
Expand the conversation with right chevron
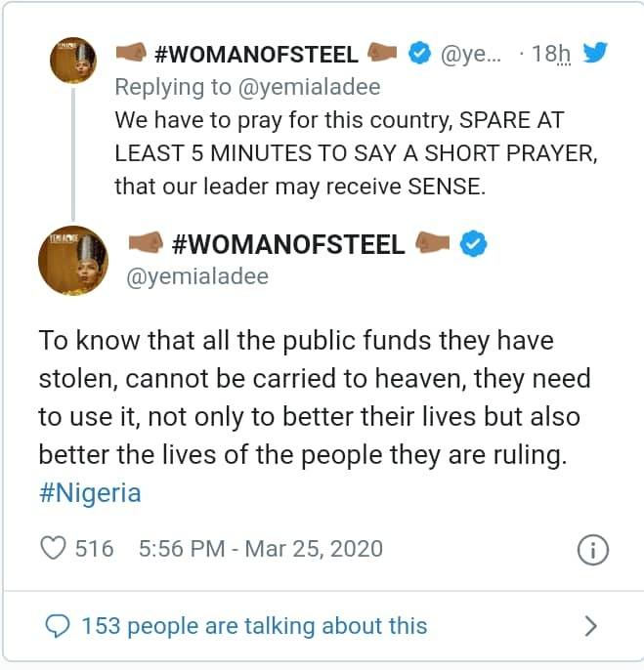click(x=590, y=625)
